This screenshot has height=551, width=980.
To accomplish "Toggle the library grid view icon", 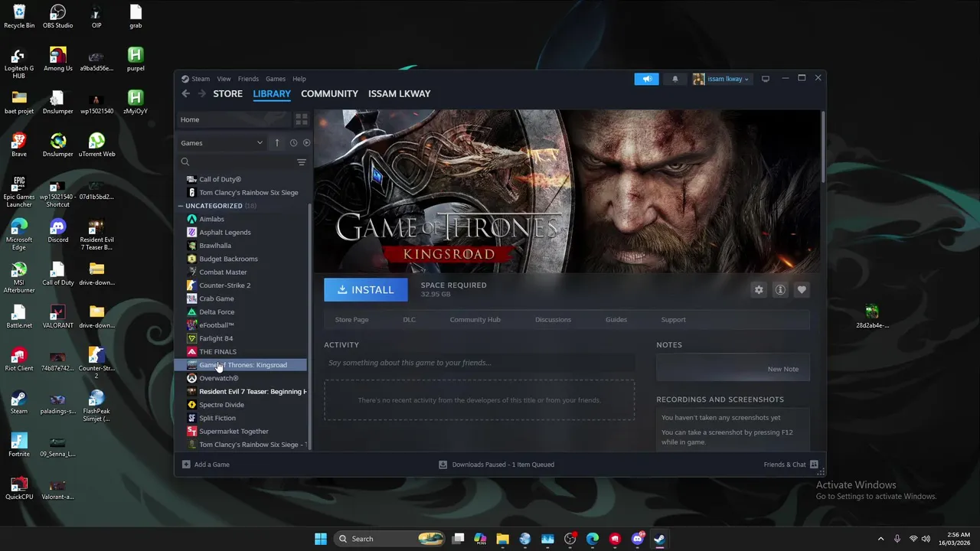I will 302,119.
